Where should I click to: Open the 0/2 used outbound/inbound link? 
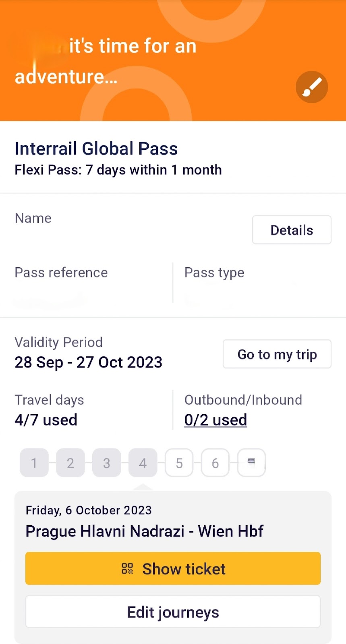click(x=215, y=420)
